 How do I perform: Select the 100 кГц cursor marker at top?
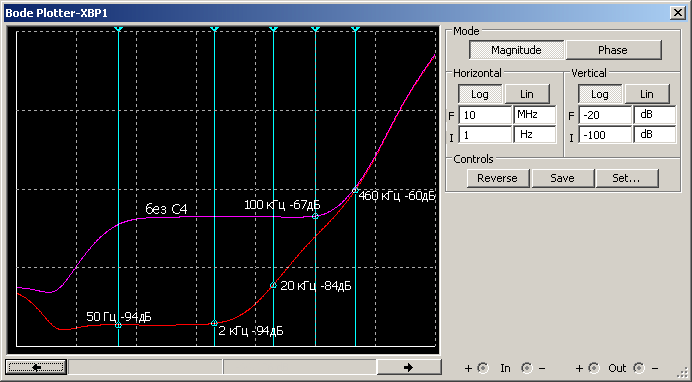[x=315, y=29]
